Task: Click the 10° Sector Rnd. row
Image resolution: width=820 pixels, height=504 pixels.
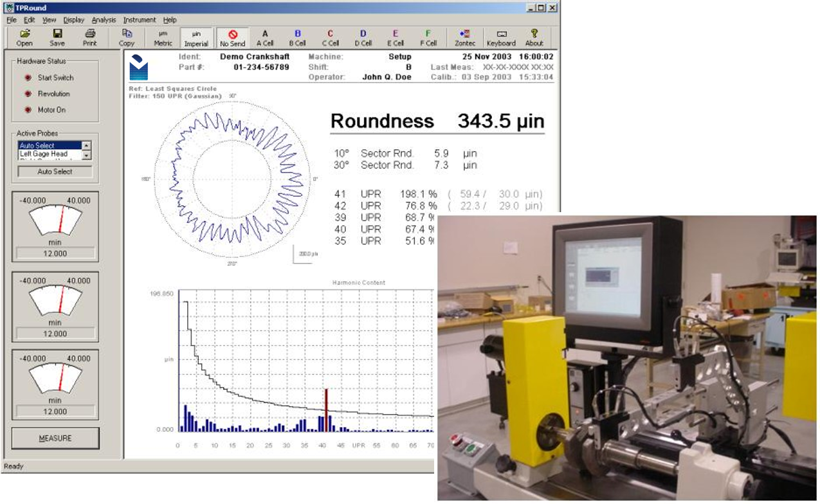Action: tap(406, 154)
